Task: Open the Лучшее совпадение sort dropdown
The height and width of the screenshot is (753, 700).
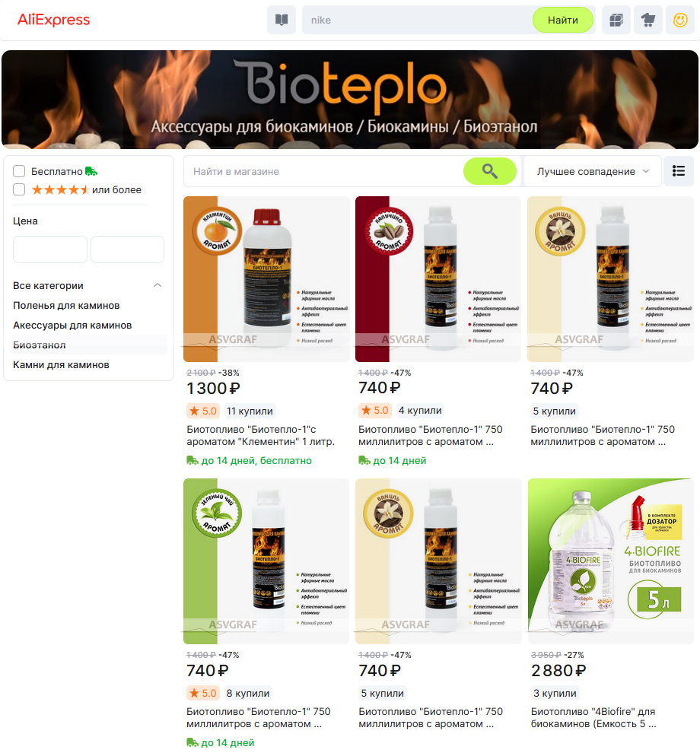Action: point(593,171)
